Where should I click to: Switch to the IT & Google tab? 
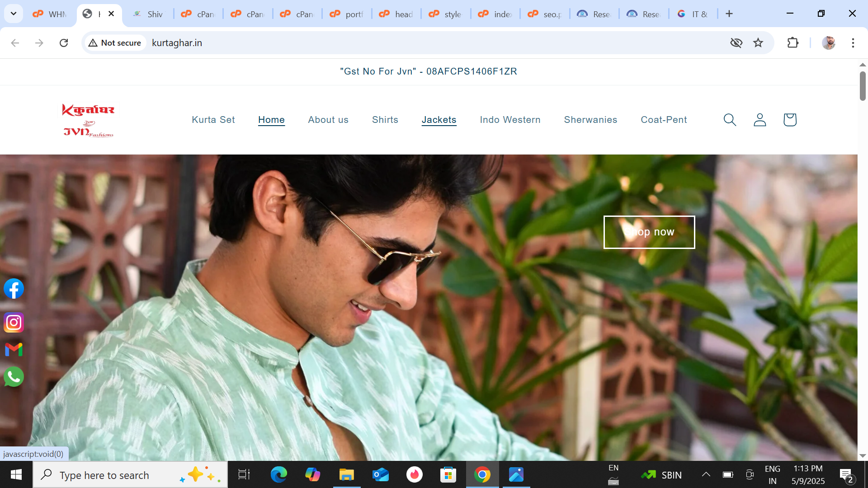(693, 14)
